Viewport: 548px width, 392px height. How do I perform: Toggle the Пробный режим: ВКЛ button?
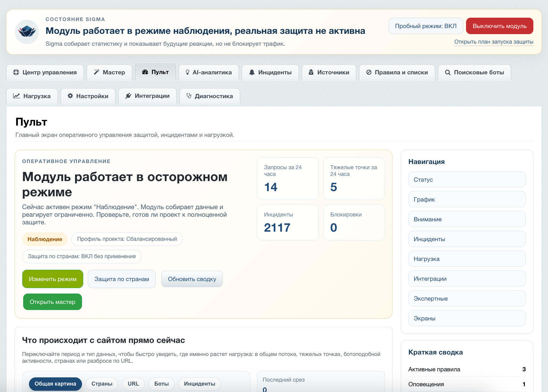click(426, 26)
